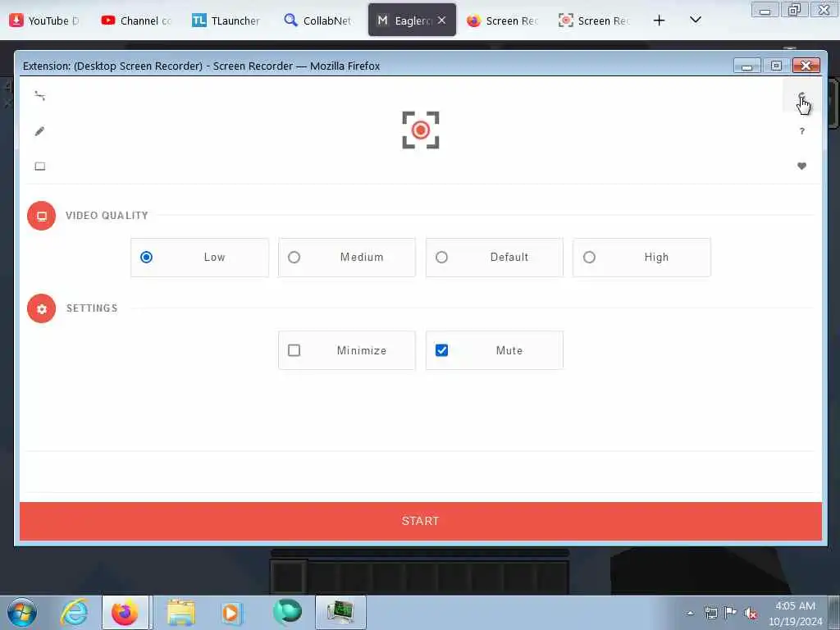
Task: Open Windows Media Player from taskbar
Action: pos(232,612)
